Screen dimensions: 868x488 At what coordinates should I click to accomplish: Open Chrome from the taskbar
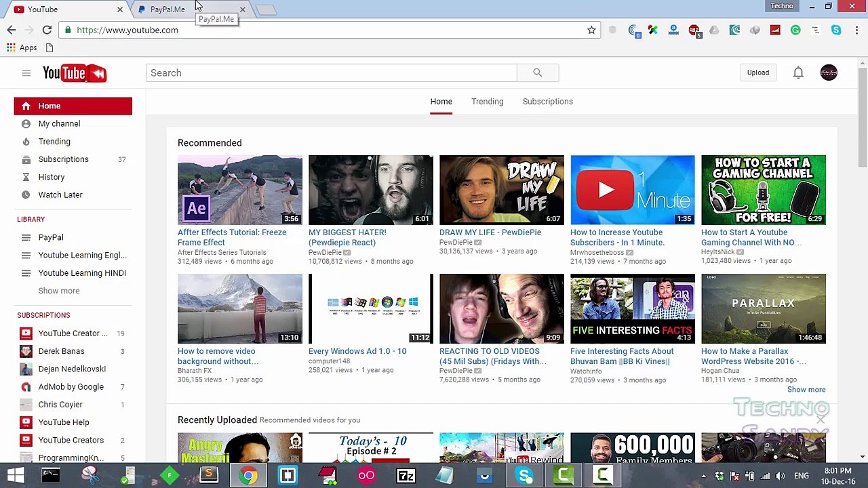pos(248,475)
